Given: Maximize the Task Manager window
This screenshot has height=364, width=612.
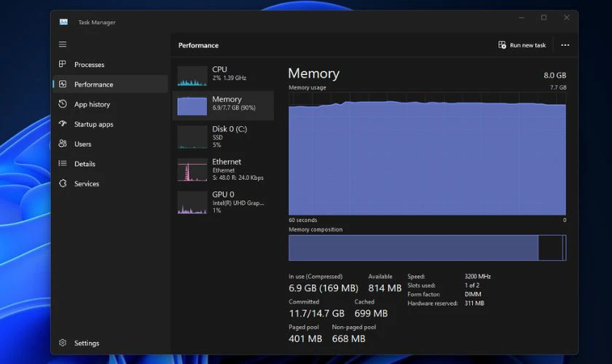Looking at the screenshot, I should tap(544, 17).
